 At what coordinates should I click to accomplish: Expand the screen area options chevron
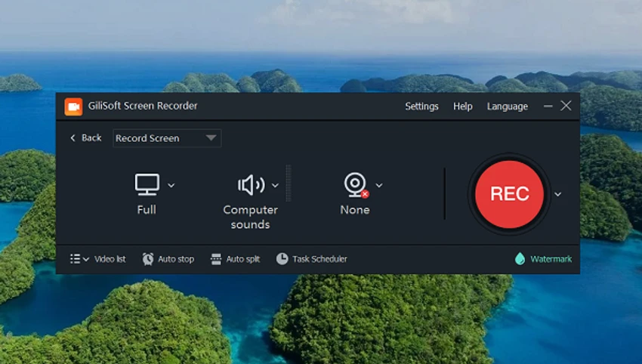[171, 186]
